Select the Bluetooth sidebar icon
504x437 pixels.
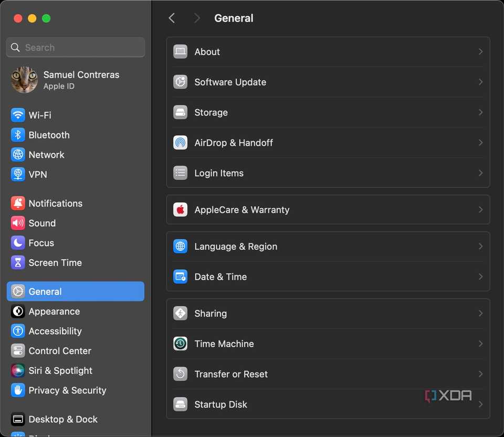pyautogui.click(x=17, y=135)
